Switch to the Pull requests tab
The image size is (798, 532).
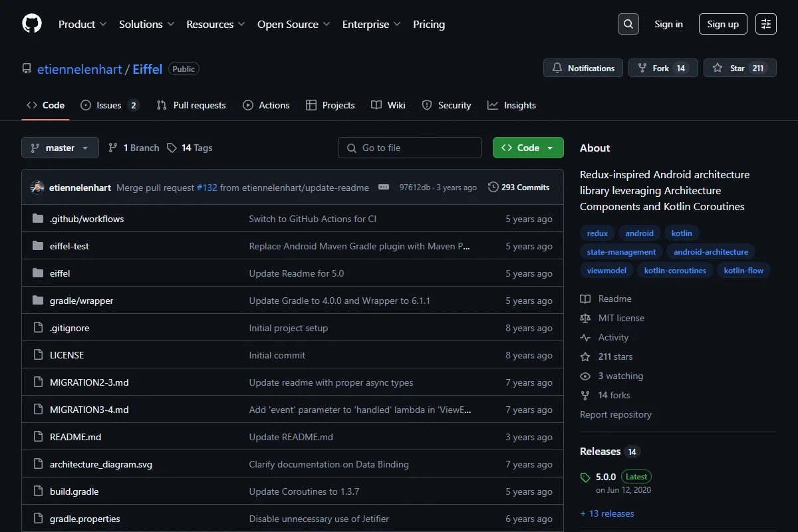191,105
